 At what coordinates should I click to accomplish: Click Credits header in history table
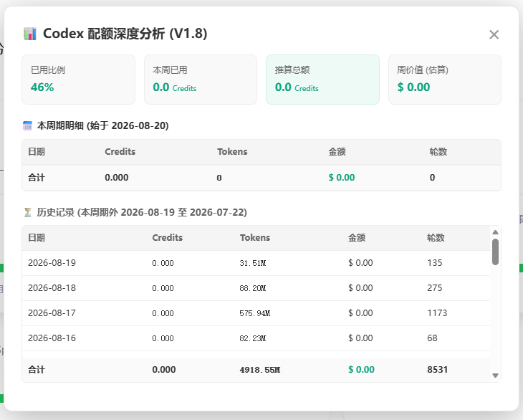[x=168, y=237]
